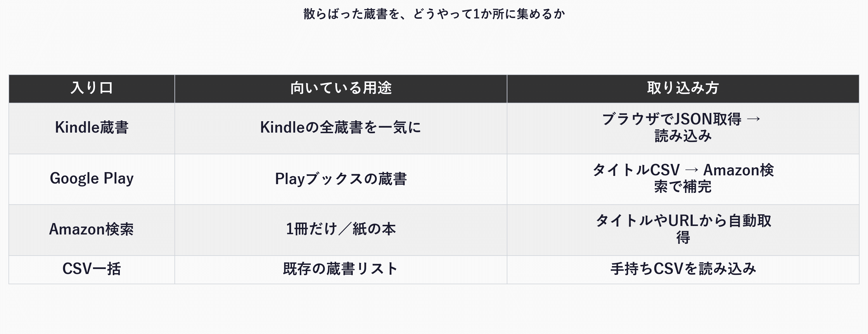Click the 手持ちCSVを読み込み cell

click(683, 270)
